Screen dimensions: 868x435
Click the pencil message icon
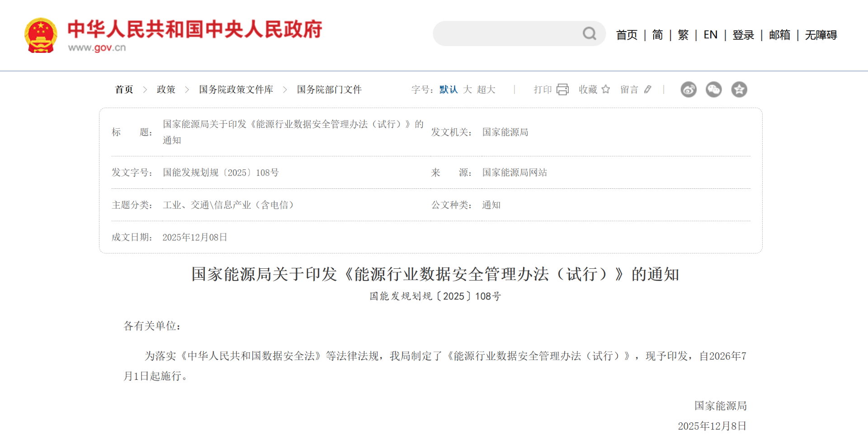pos(648,89)
